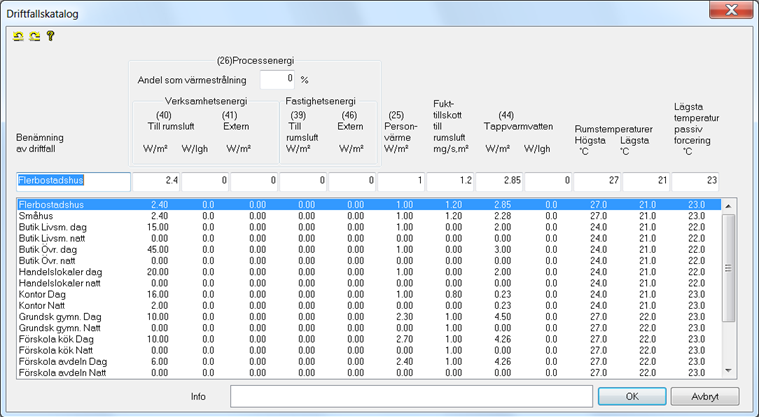Screen dimensions: 759x417
Task: Click the 20.00 value in Handelslokaler dag row
Action: (158, 272)
